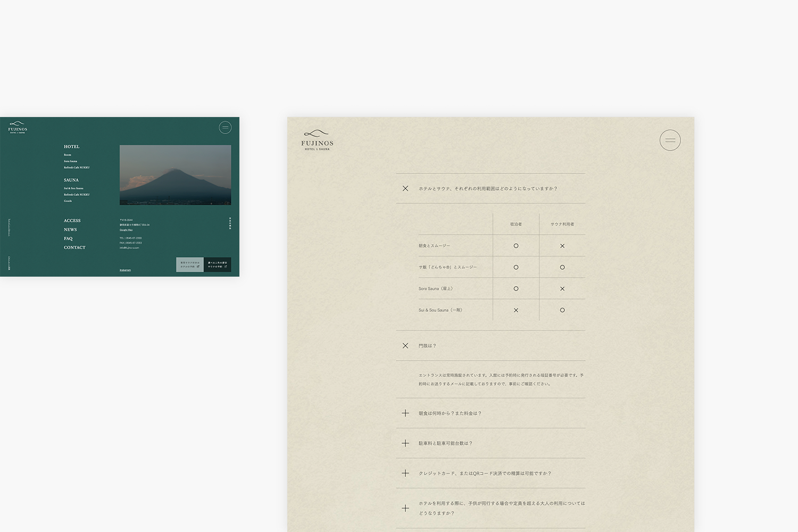This screenshot has width=798, height=532.
Task: Open the SAUNA menu section
Action: coord(71,180)
